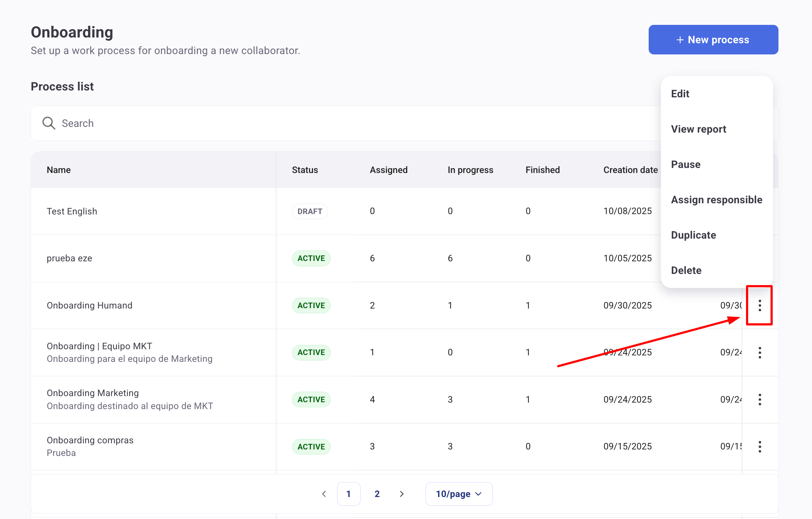Select View report in context menu
Screen dimensions: 812x519
698,129
